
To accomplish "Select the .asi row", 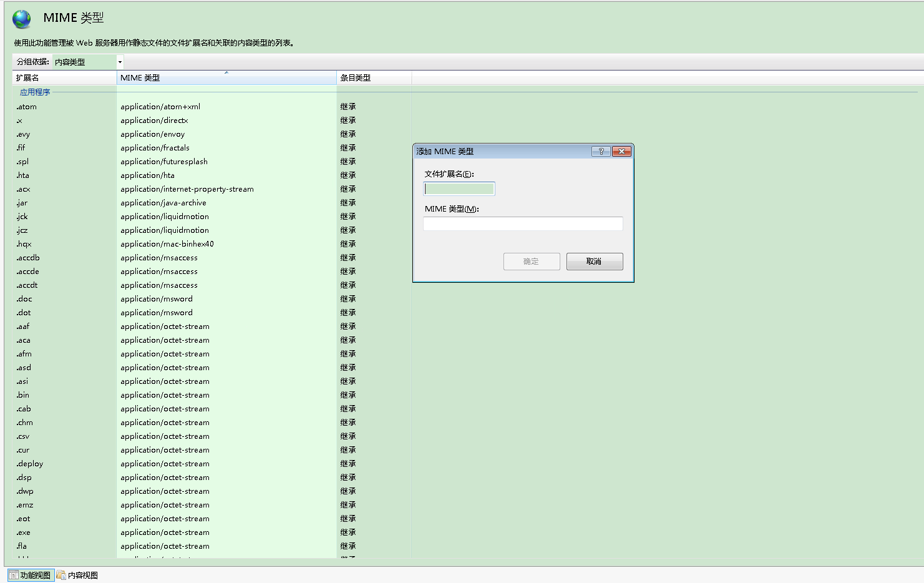I will [x=212, y=381].
